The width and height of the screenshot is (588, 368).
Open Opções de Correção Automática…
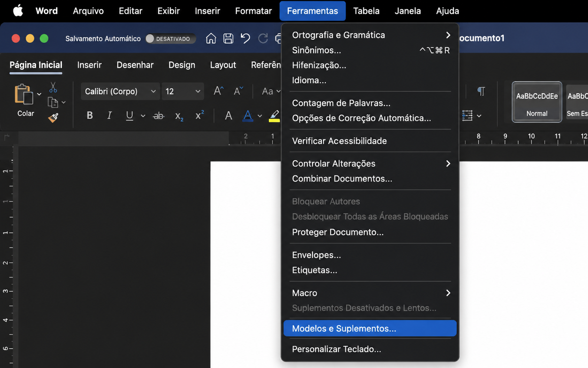click(x=370, y=118)
